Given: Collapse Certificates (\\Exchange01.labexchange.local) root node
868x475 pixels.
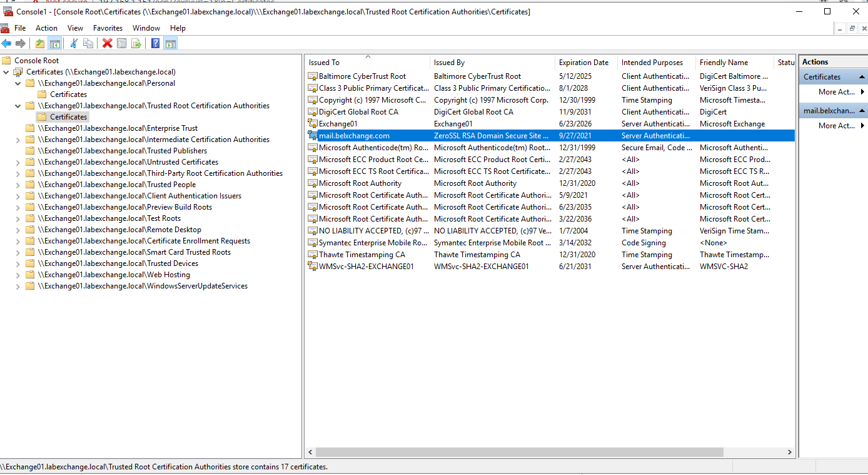Looking at the screenshot, I should coord(6,72).
